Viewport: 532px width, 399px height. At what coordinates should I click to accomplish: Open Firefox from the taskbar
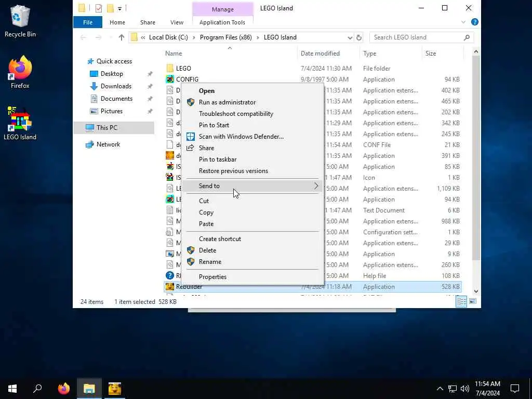click(x=63, y=389)
